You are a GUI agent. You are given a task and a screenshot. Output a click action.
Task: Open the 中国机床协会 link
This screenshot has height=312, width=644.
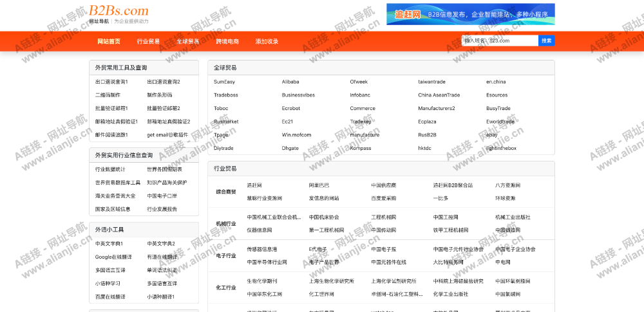point(324,217)
